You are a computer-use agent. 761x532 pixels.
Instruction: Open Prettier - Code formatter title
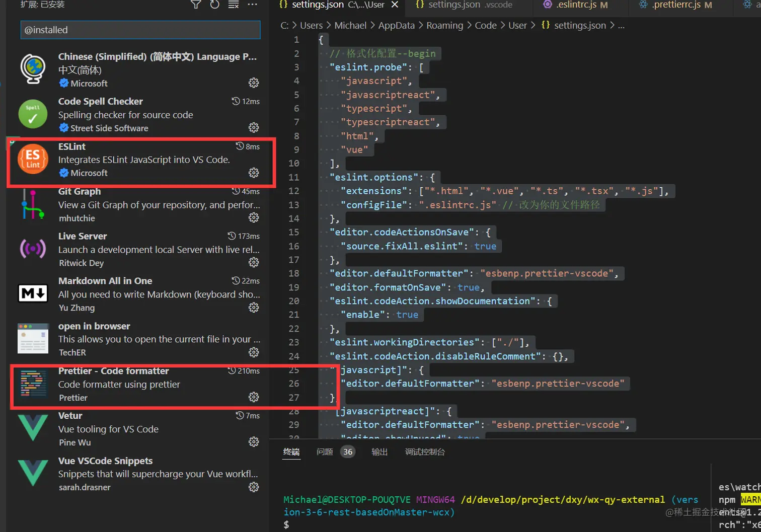pyautogui.click(x=114, y=371)
